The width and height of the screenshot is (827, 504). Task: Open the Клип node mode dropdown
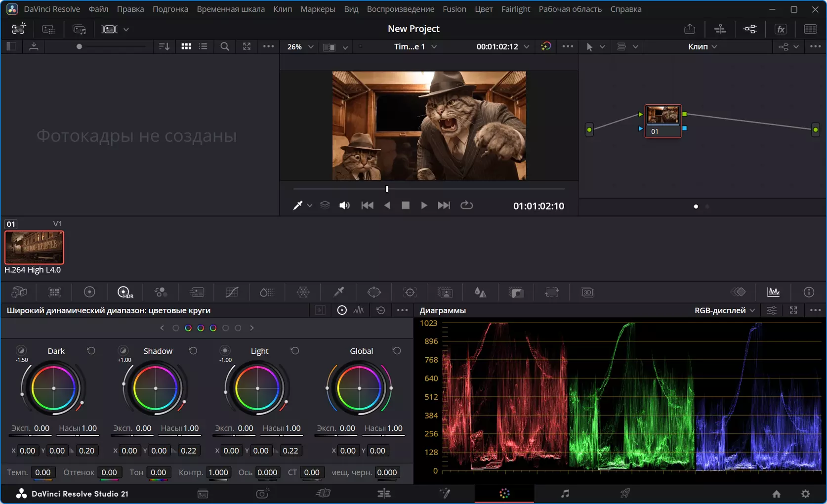coord(703,46)
